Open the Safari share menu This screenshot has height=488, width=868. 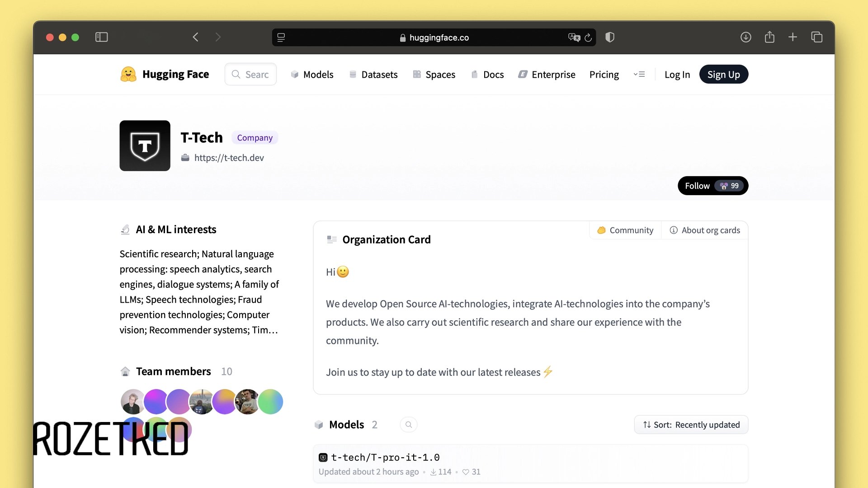[769, 37]
